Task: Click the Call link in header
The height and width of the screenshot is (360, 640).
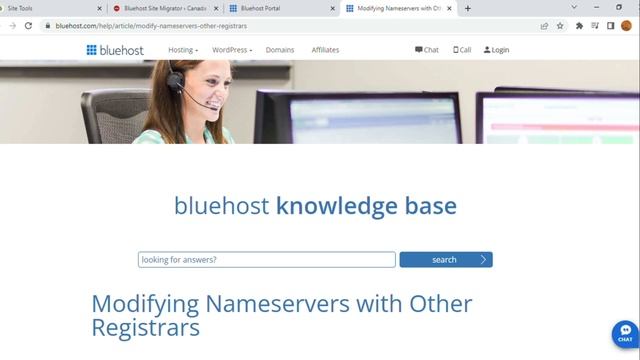Action: (x=462, y=50)
